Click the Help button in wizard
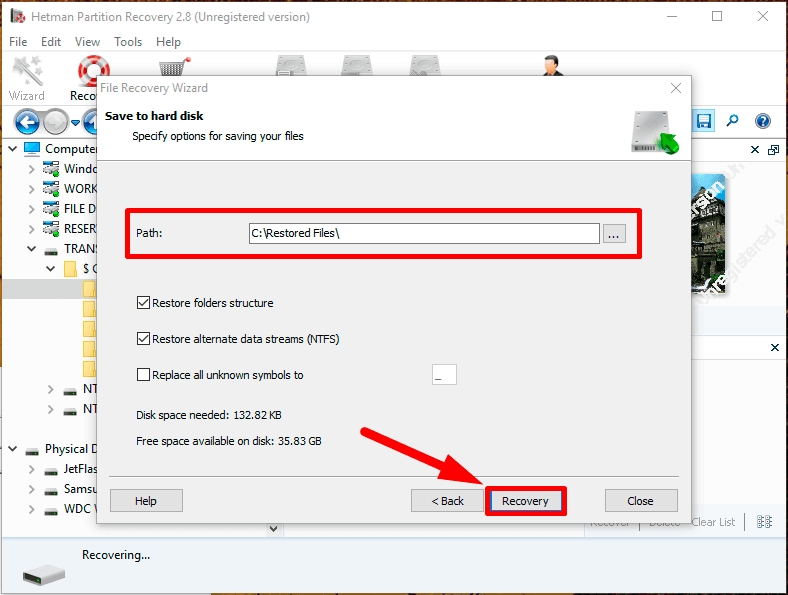The height and width of the screenshot is (595, 788). pyautogui.click(x=146, y=501)
